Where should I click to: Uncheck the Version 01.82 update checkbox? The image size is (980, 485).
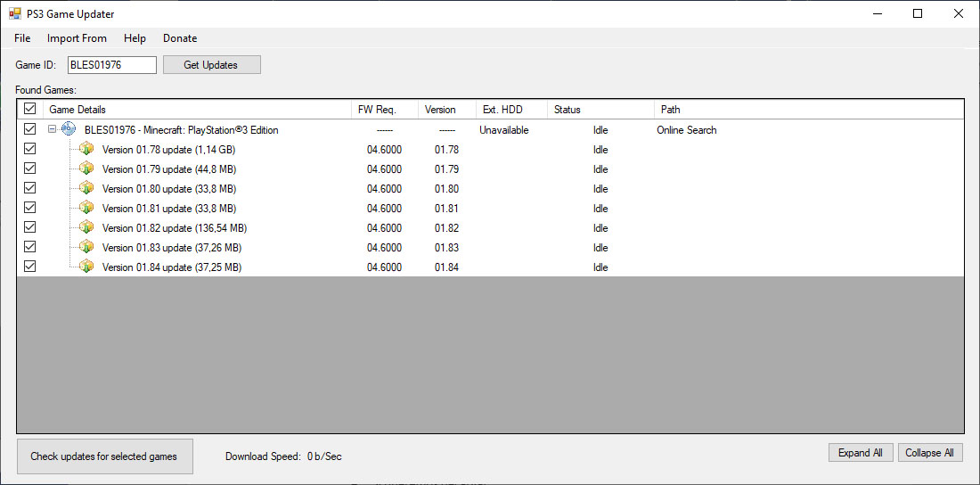pyautogui.click(x=29, y=227)
